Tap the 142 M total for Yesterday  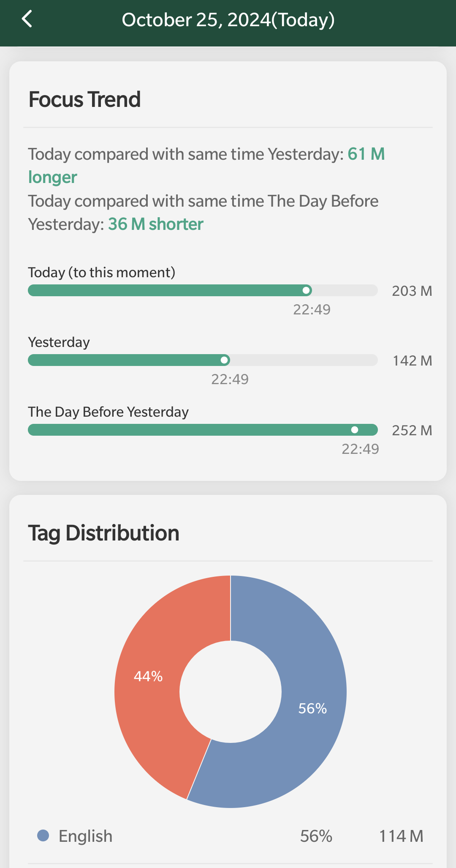tap(412, 360)
